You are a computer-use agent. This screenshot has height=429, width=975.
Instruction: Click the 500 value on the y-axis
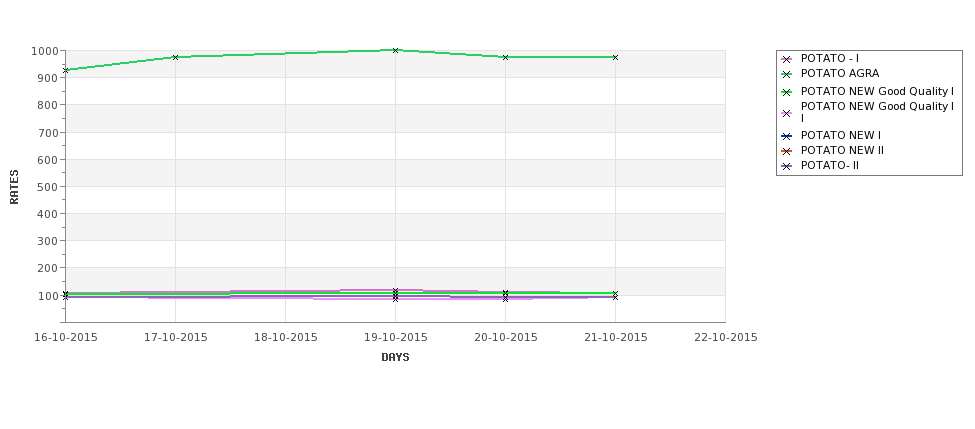coord(49,187)
